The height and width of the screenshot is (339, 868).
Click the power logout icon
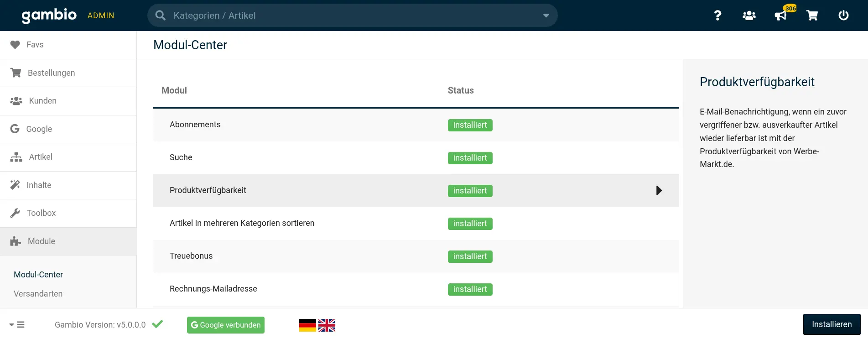843,16
